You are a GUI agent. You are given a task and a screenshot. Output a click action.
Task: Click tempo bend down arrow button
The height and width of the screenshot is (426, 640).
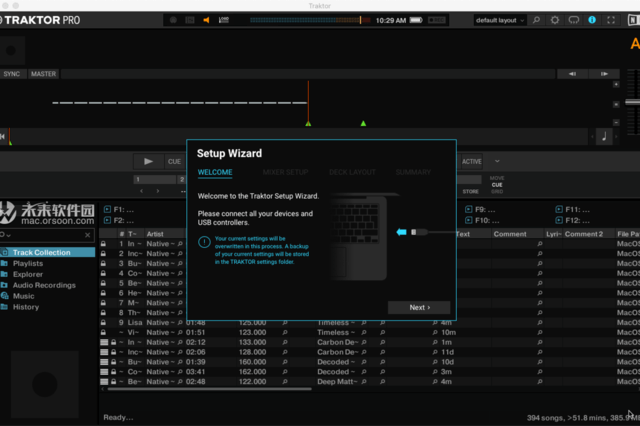point(572,74)
